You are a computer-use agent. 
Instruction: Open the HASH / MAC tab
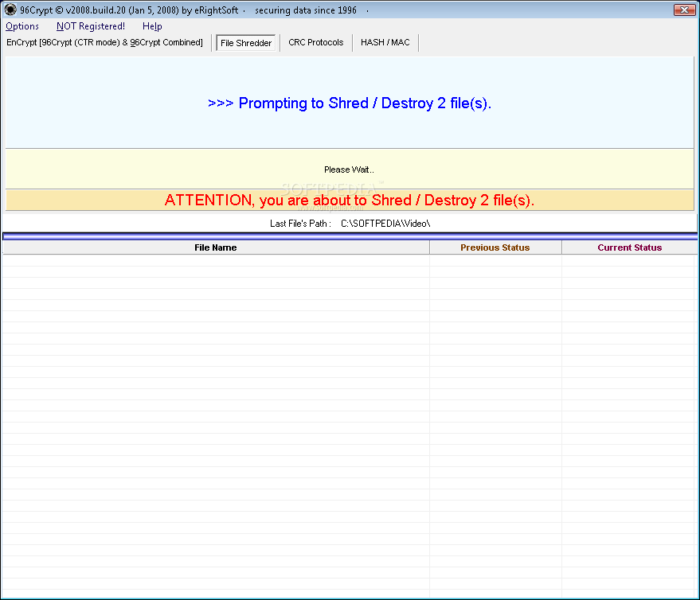(385, 42)
